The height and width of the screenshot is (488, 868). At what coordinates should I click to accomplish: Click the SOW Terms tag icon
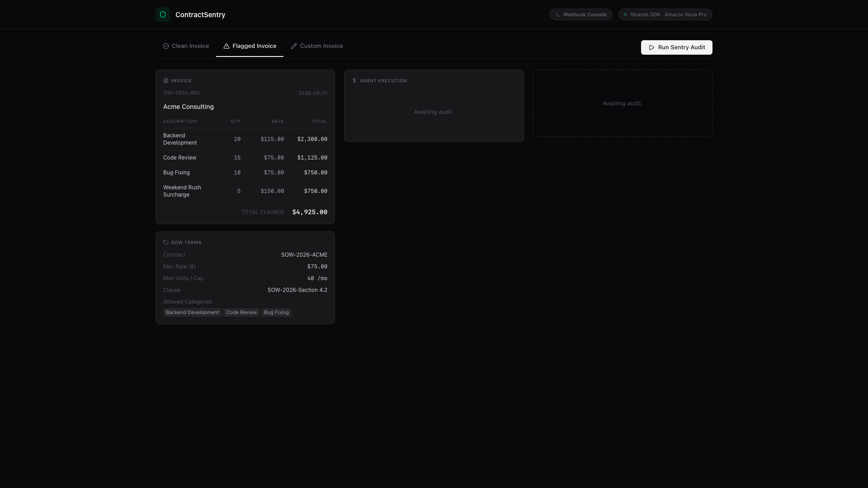(x=166, y=243)
